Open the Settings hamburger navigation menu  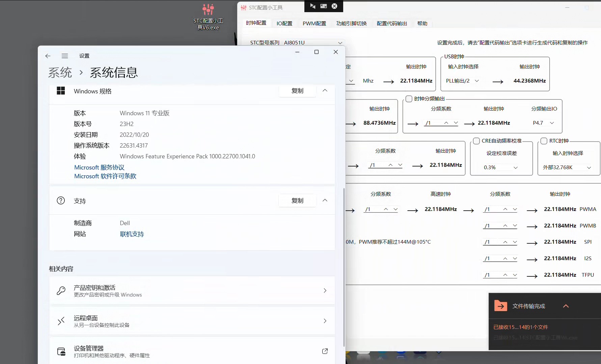click(65, 56)
